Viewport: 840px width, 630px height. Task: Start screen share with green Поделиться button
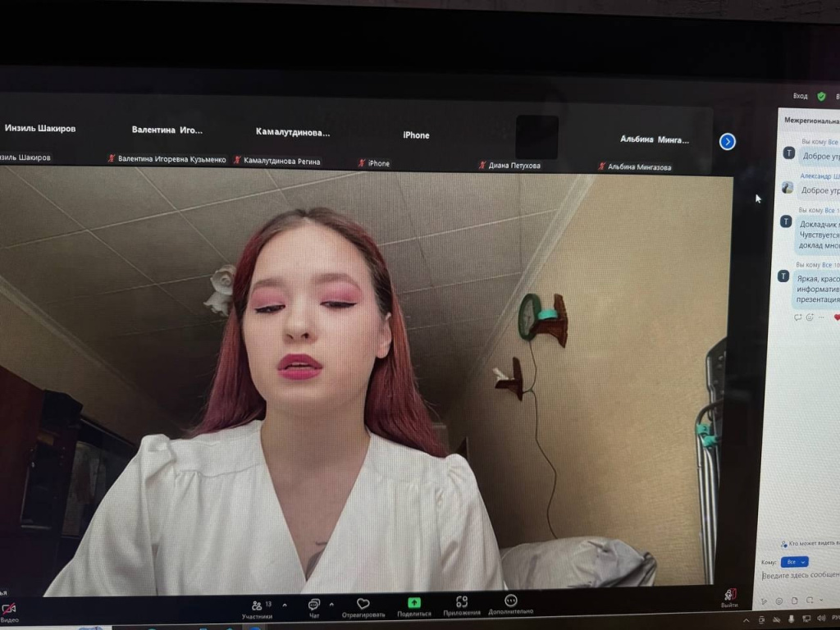click(x=414, y=607)
